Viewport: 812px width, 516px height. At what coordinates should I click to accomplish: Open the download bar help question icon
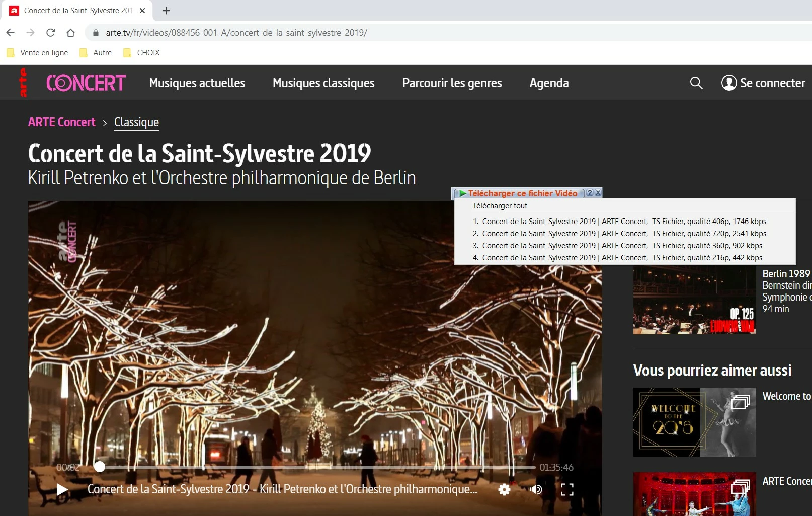pyautogui.click(x=590, y=193)
